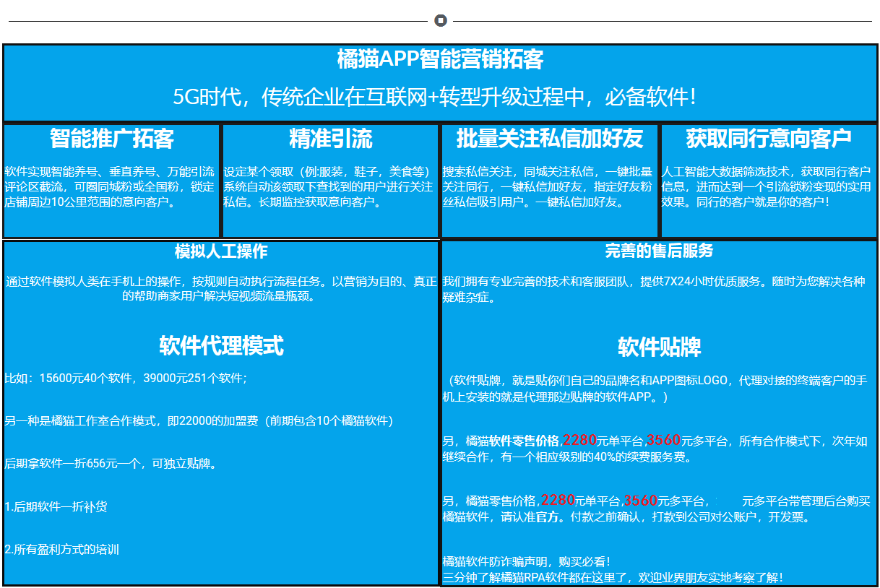Screen dimensions: 880x588
Task: Click paragraph starting 设定某个领取
Action: click(x=329, y=187)
